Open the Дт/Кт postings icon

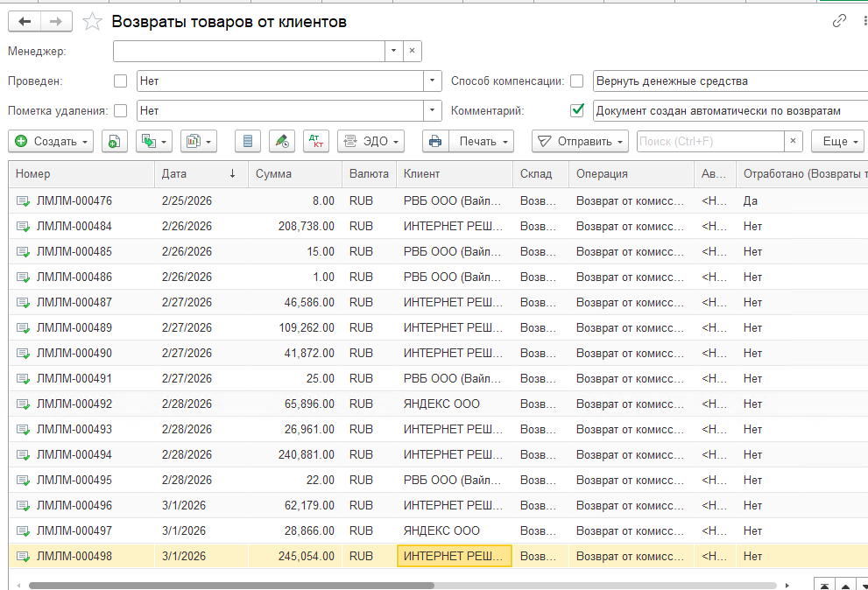coord(316,141)
